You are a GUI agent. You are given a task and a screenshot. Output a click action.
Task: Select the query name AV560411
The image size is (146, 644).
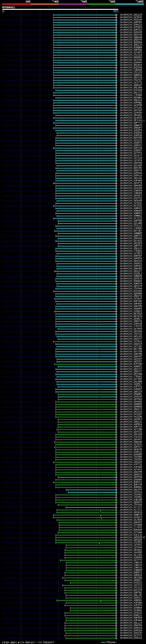coord(8,8)
